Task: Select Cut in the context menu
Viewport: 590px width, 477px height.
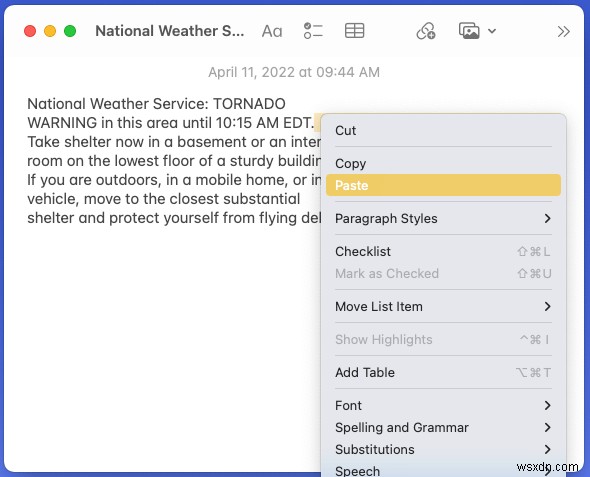Action: (x=443, y=130)
